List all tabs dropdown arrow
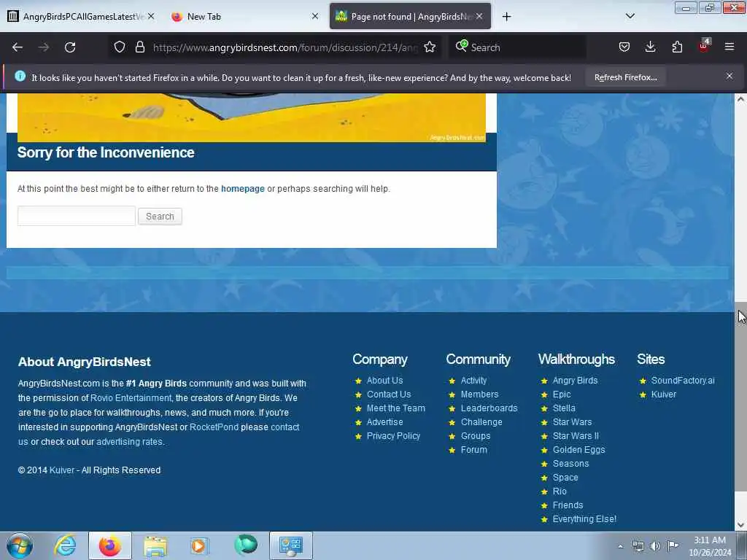The width and height of the screenshot is (747, 560). pyautogui.click(x=630, y=17)
